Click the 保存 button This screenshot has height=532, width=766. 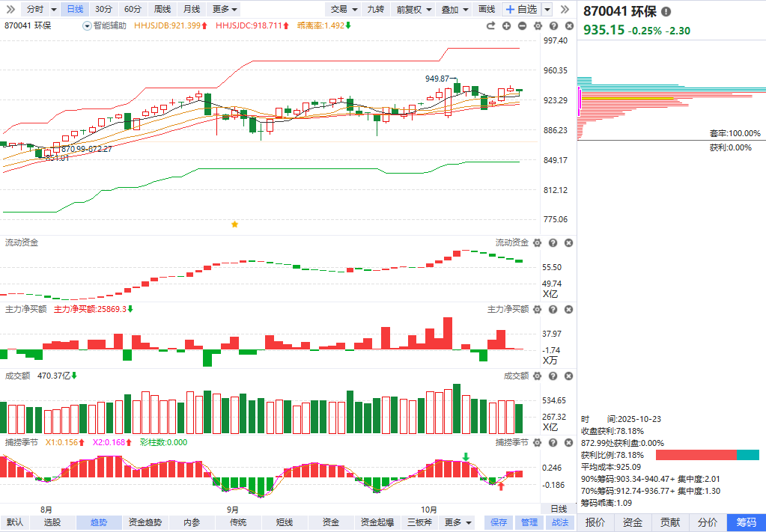(499, 522)
